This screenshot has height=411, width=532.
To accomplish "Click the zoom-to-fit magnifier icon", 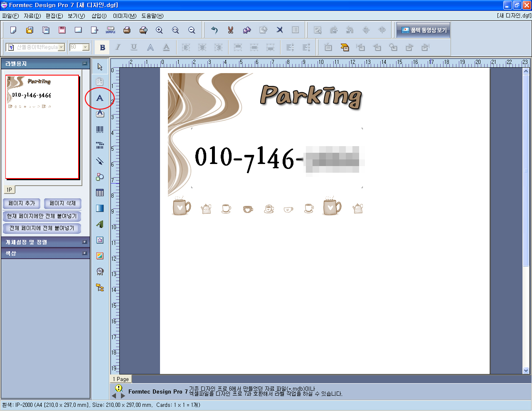I will click(175, 30).
